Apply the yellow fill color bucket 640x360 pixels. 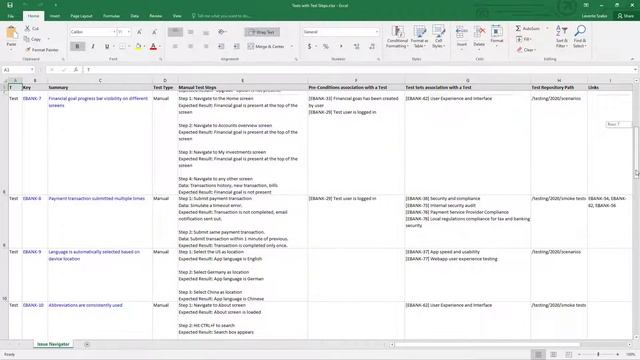coord(138,47)
